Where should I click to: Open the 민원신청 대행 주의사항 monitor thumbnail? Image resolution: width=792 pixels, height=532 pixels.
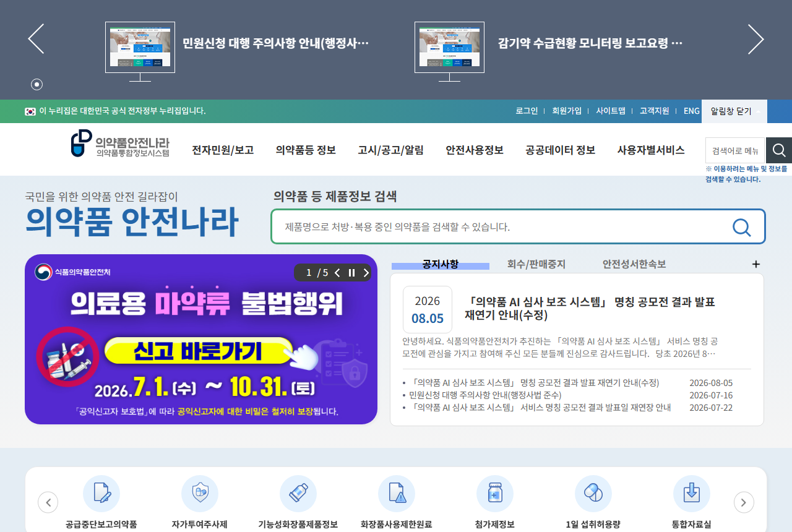point(140,51)
